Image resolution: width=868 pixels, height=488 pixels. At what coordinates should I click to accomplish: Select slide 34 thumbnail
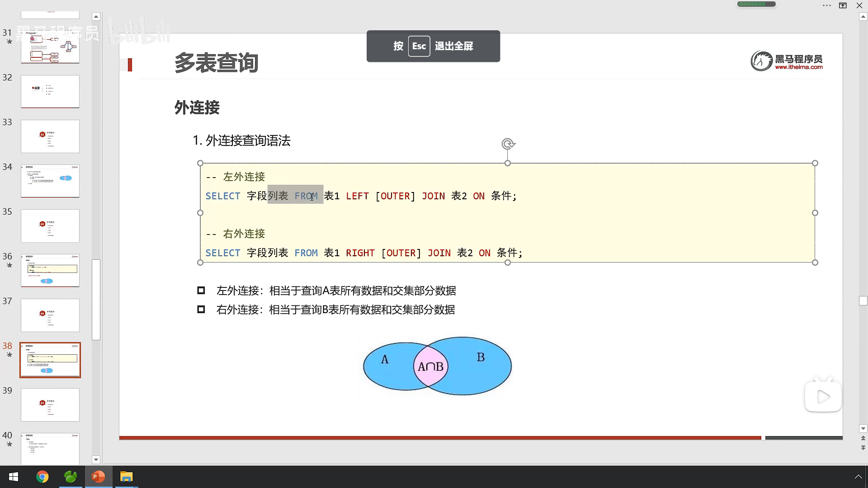[x=50, y=181]
